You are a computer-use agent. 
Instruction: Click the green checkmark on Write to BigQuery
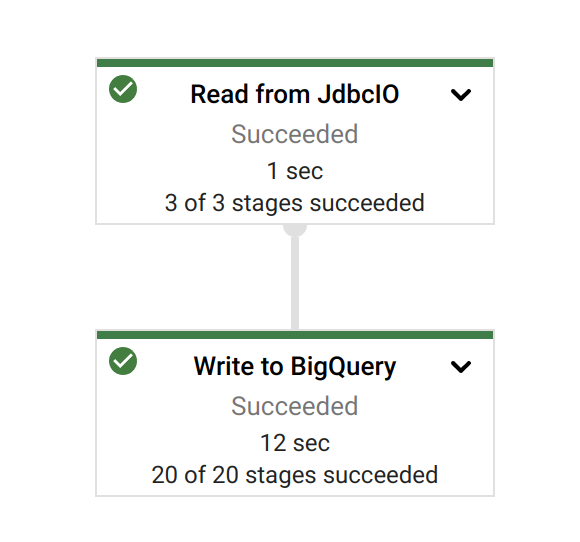pos(123,361)
